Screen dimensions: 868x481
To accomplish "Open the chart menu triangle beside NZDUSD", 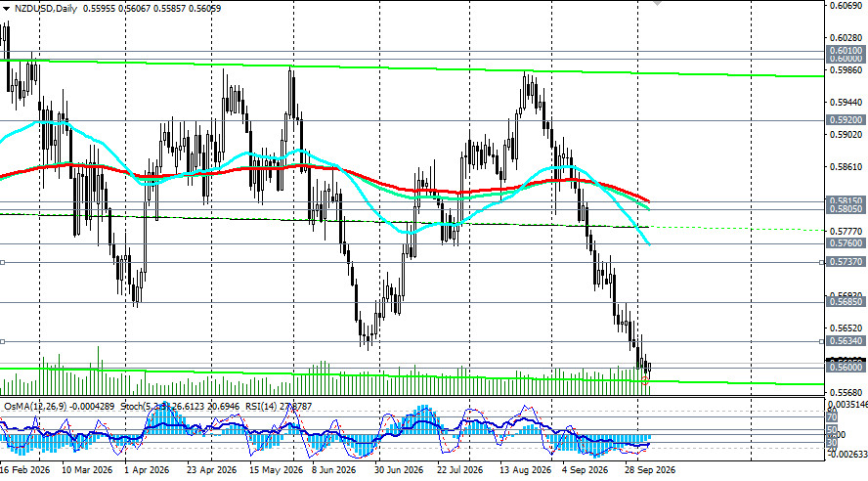I will pyautogui.click(x=6, y=8).
